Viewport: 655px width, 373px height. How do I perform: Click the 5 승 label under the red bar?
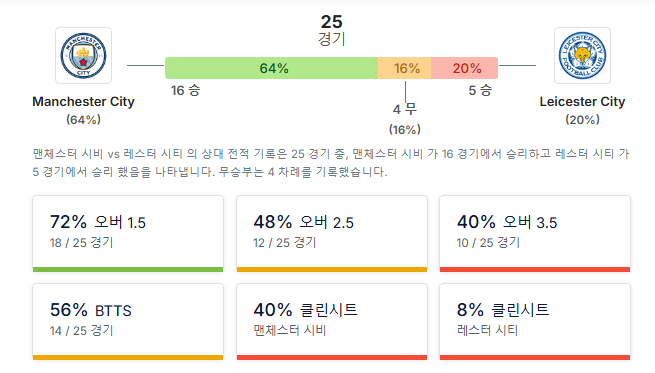pos(480,90)
